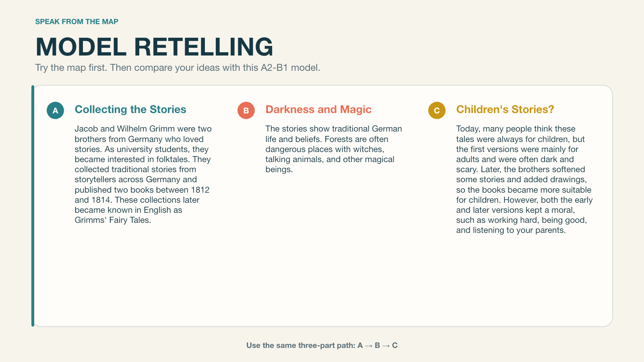Click the paragraph about Jacob and Wilhelm Grimm
The width and height of the screenshot is (644, 362).
(x=143, y=174)
